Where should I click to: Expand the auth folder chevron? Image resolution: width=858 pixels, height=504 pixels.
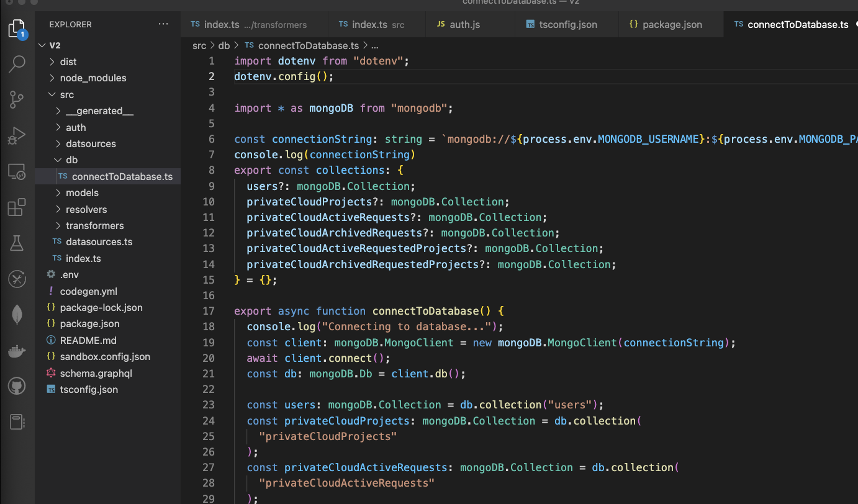(x=58, y=127)
